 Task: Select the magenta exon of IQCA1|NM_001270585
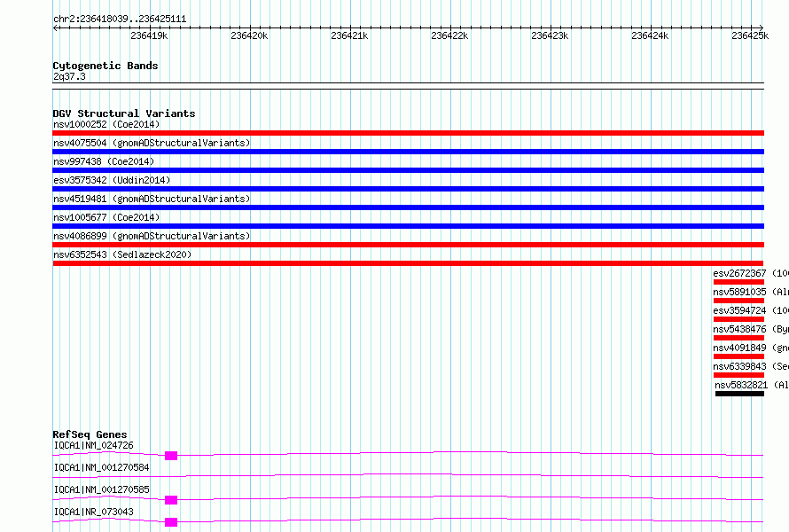coord(171,500)
